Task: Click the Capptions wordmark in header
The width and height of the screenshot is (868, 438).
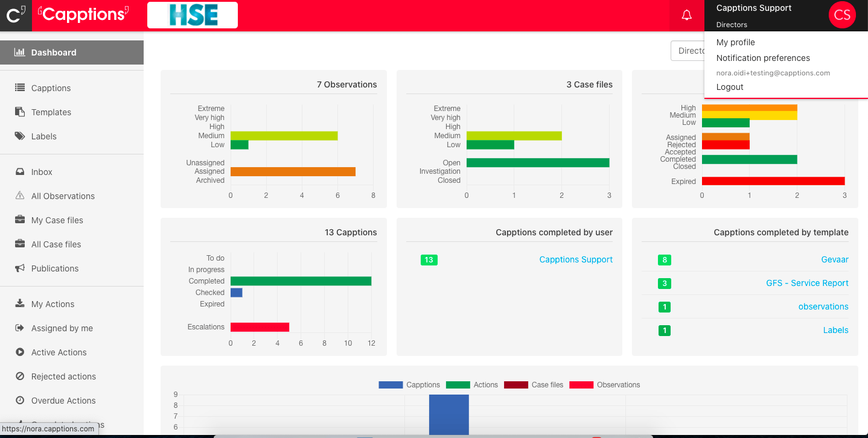Action: (83, 14)
